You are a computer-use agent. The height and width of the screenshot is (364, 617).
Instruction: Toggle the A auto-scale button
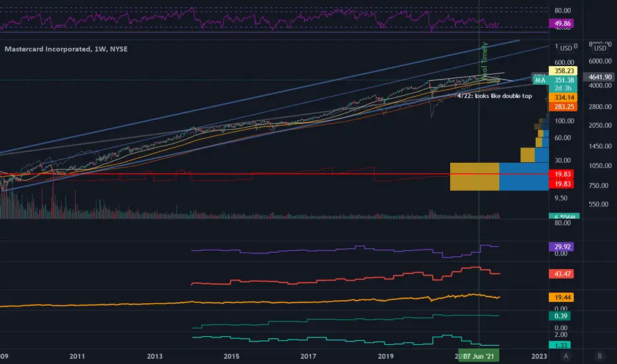566,356
